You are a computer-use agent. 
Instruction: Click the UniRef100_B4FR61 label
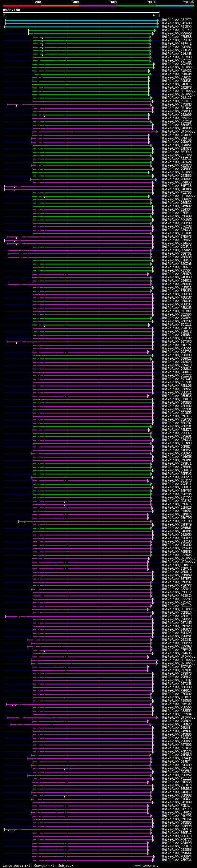[x=177, y=450]
